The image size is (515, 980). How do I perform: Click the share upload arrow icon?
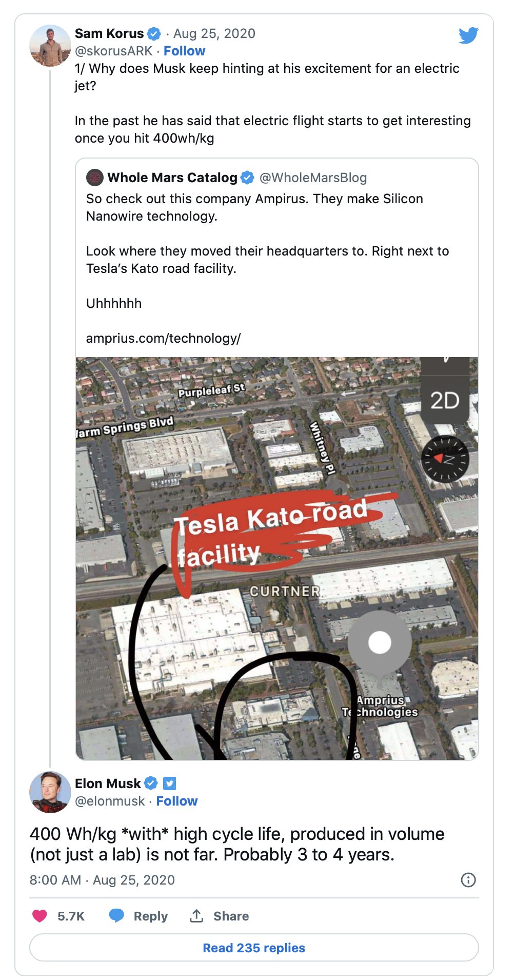tap(196, 915)
